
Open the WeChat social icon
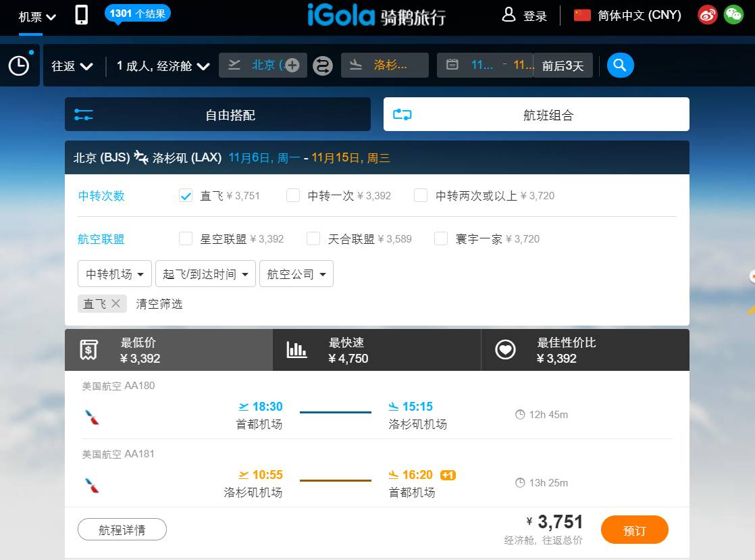[x=733, y=15]
